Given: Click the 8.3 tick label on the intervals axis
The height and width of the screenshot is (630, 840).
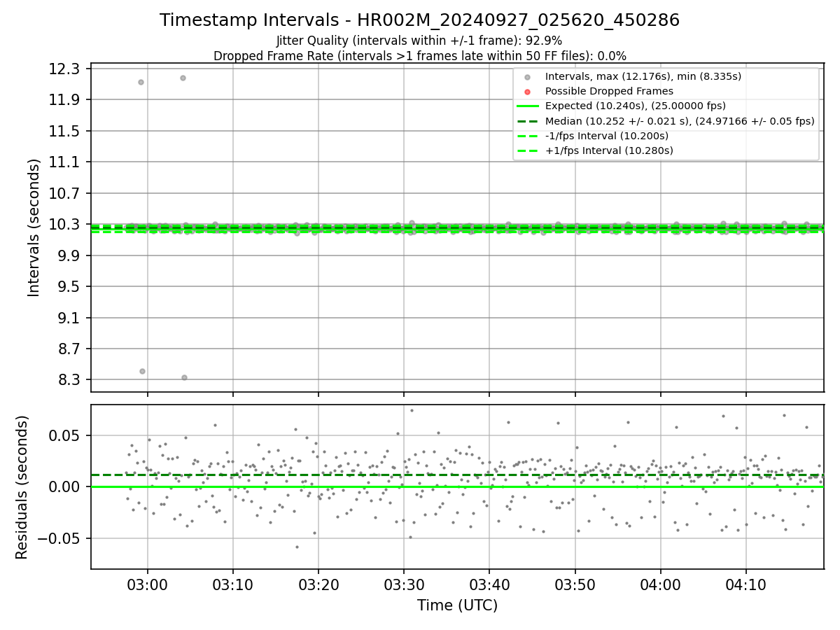Looking at the screenshot, I should tap(71, 380).
